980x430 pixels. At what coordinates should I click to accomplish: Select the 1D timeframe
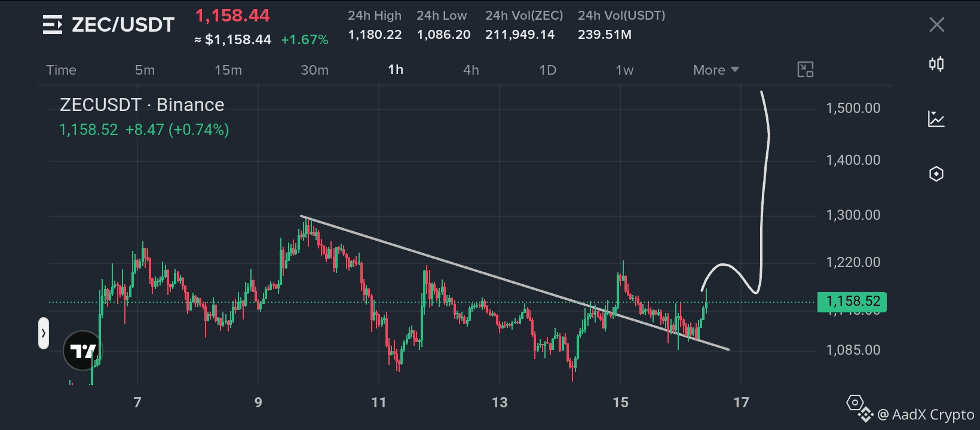coord(547,70)
